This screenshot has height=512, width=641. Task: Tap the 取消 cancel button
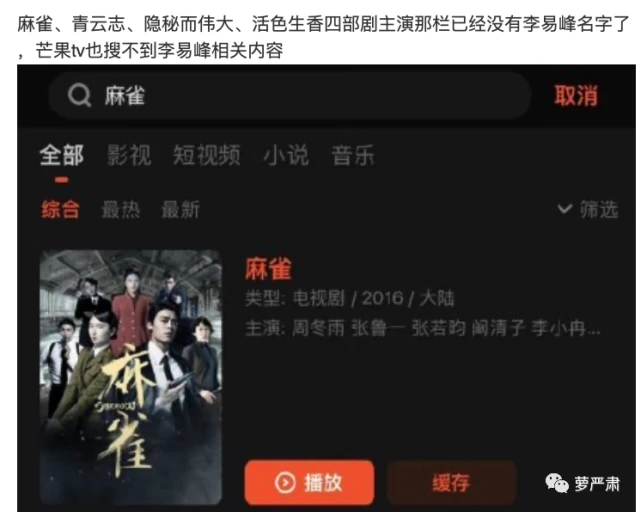tap(576, 96)
